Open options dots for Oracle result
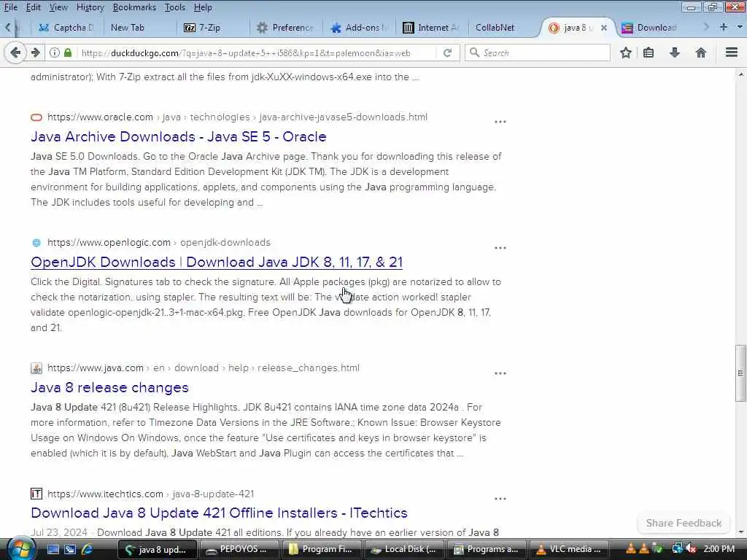Screen dimensions: 747x560 click(500, 122)
